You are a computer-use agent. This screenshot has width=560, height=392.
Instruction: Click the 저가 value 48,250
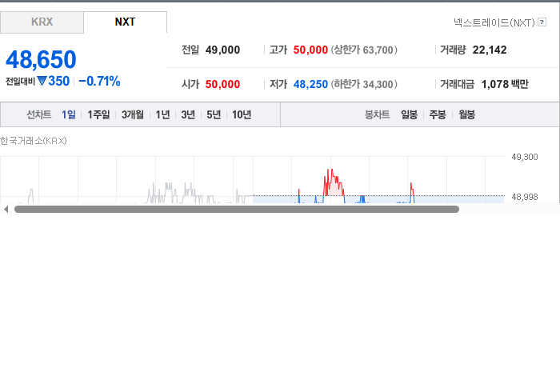(310, 84)
